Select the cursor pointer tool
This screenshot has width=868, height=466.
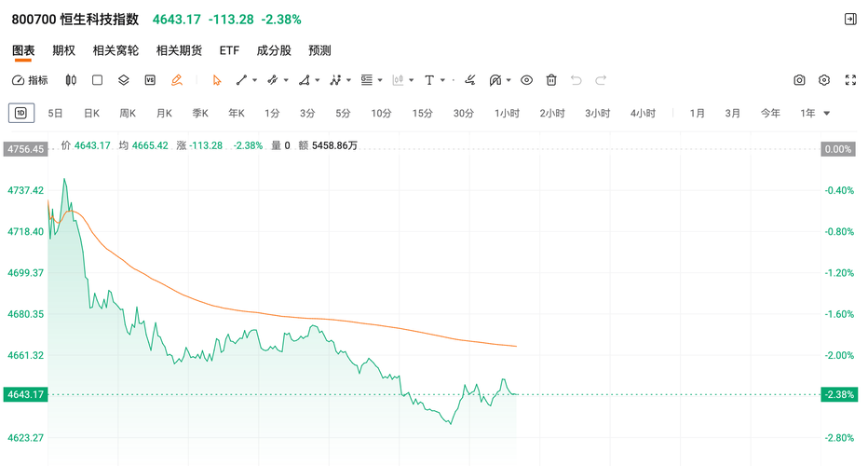point(217,80)
